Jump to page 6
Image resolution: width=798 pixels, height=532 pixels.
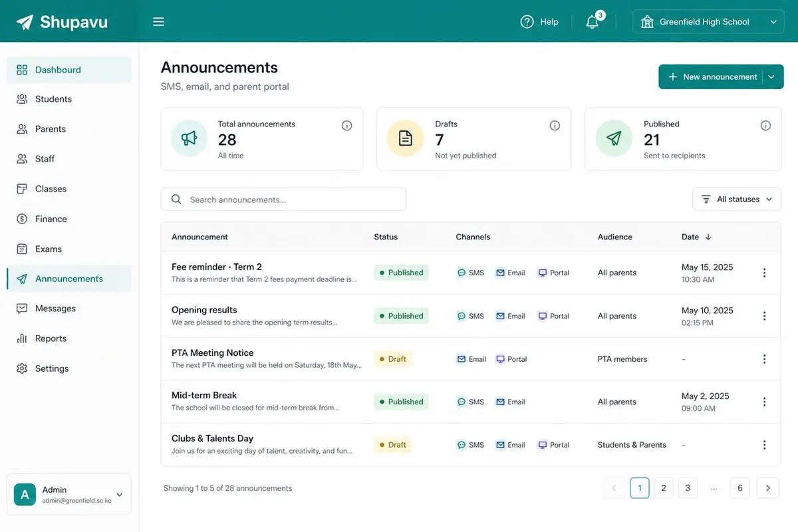[740, 488]
